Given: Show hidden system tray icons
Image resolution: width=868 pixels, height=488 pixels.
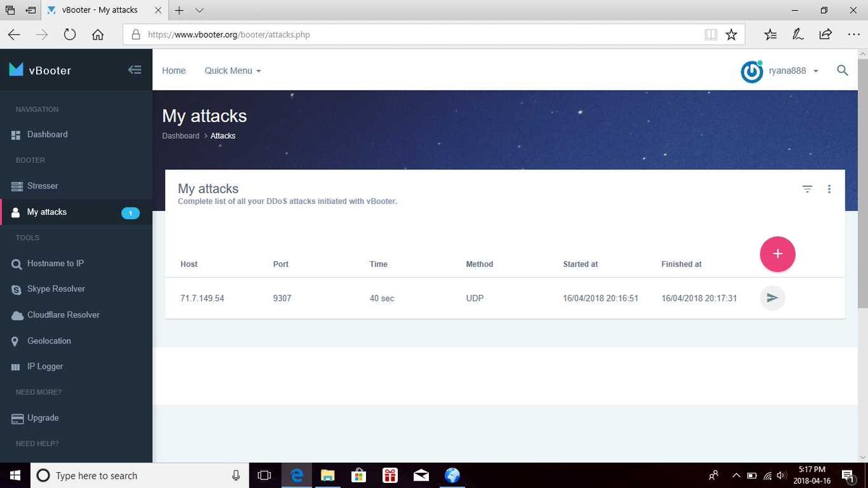Looking at the screenshot, I should click(736, 476).
